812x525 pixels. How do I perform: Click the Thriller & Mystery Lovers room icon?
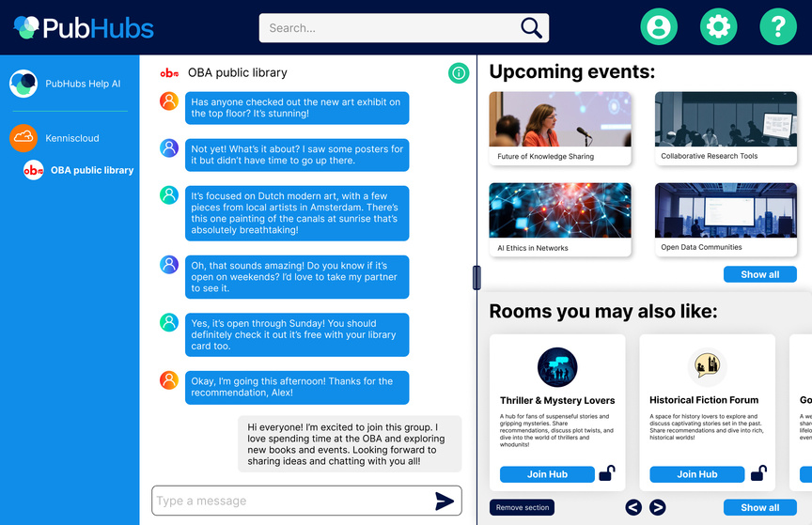point(557,367)
